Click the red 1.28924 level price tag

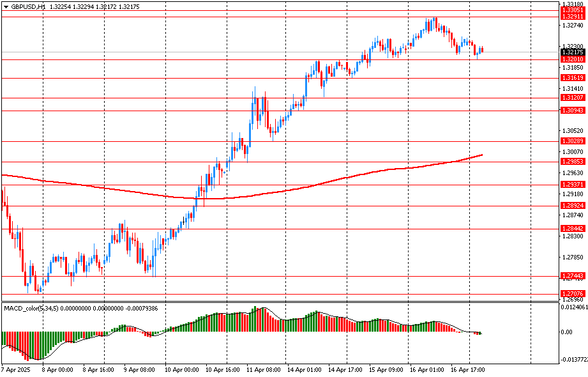tap(572, 206)
